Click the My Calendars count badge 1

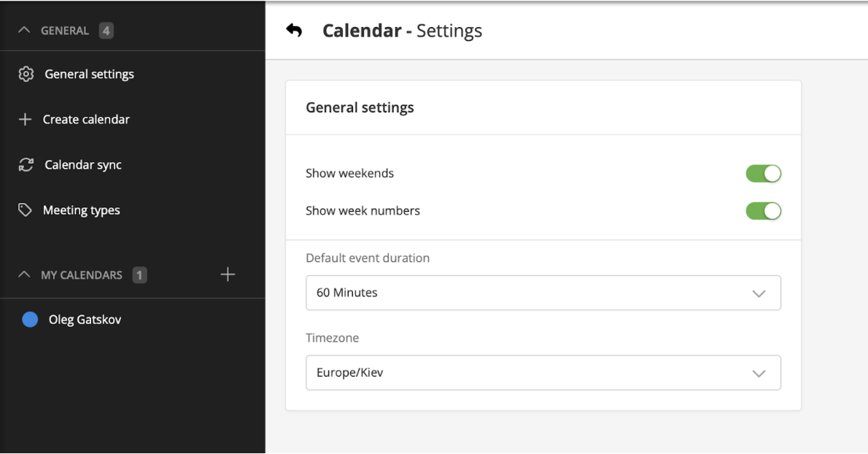tap(139, 275)
